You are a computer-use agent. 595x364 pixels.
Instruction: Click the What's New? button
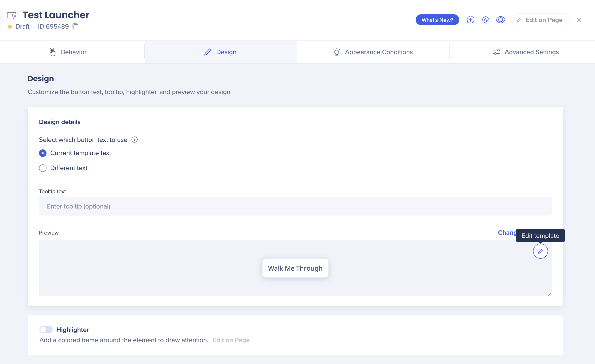pos(437,20)
